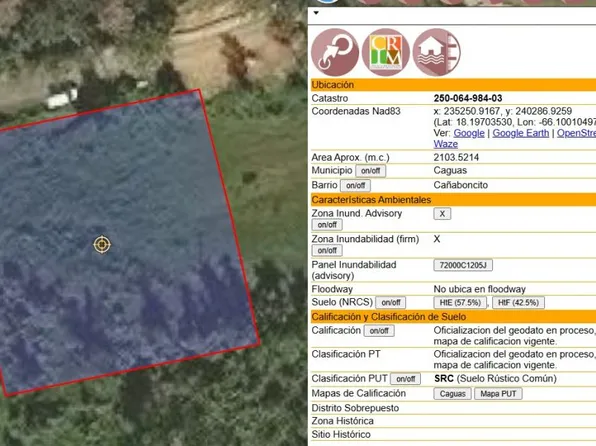This screenshot has width=596, height=446.
Task: Click the HtF (42.5%) soil button
Action: pyautogui.click(x=518, y=303)
